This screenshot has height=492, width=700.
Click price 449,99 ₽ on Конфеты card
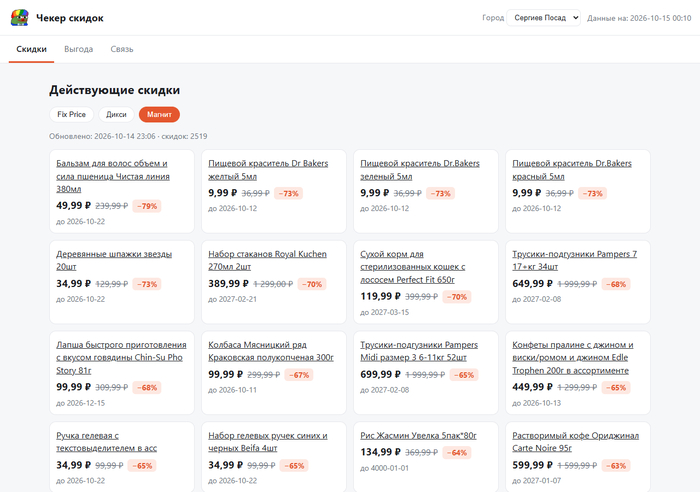tap(533, 387)
